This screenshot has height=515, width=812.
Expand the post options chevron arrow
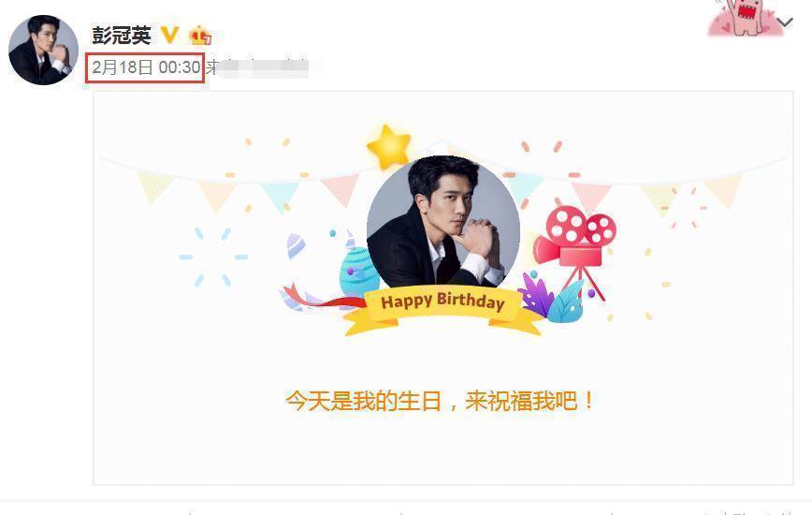pyautogui.click(x=785, y=22)
